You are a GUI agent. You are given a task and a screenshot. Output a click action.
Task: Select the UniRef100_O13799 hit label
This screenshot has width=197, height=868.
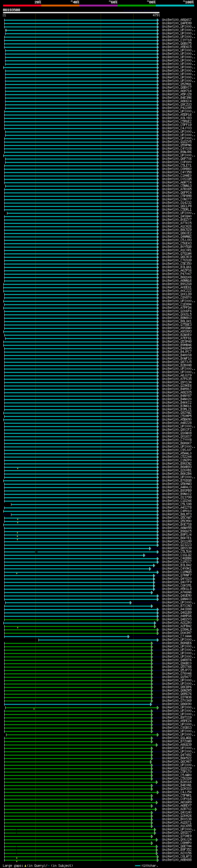point(177,497)
